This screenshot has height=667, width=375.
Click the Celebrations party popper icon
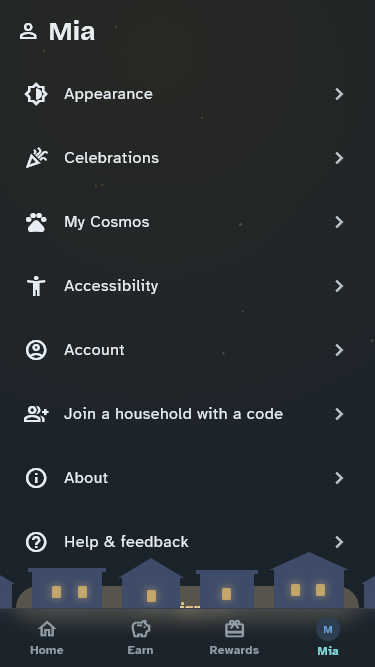coord(36,158)
